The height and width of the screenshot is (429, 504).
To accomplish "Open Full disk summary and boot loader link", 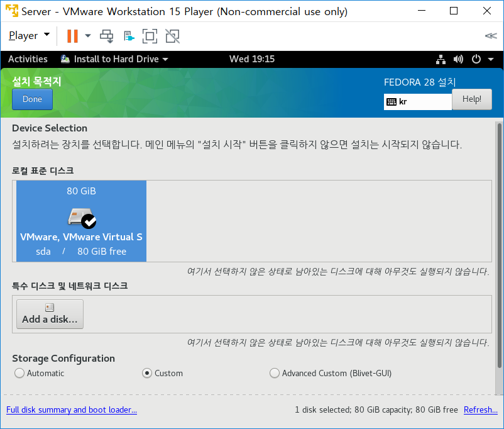I will pyautogui.click(x=72, y=409).
